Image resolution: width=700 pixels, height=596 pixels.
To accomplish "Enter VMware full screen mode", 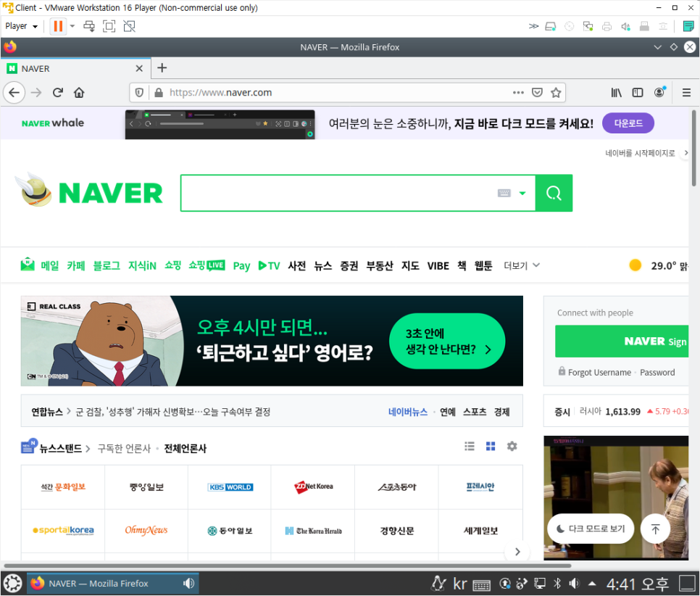I will (x=109, y=26).
